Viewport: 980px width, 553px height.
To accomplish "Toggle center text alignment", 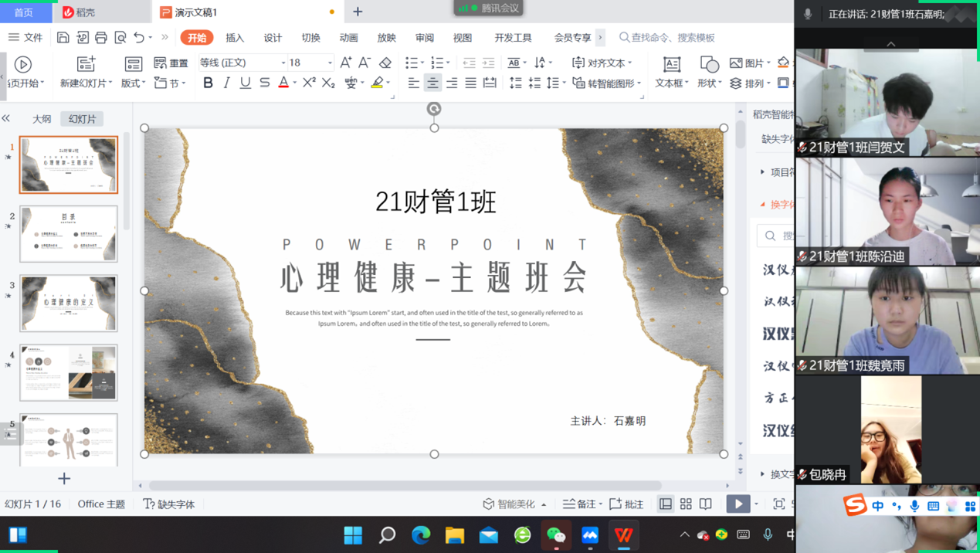I will (432, 83).
